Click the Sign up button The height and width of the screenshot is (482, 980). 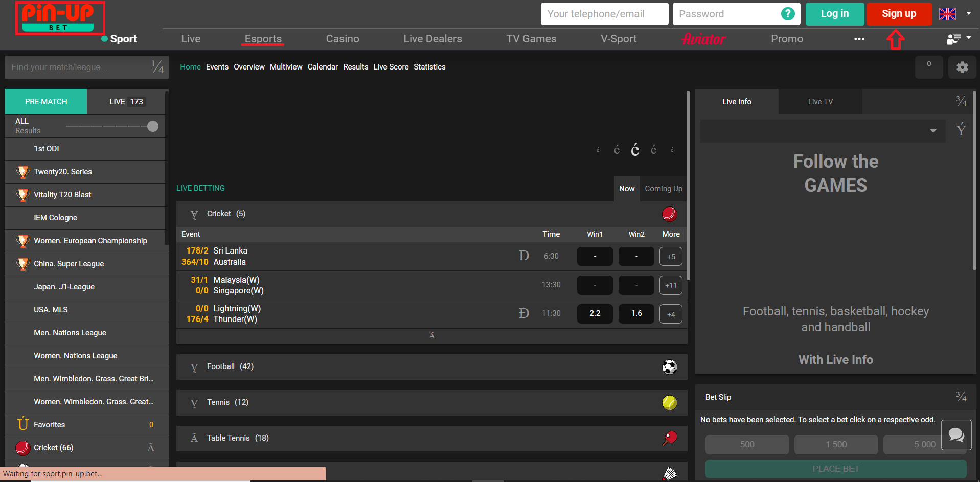coord(899,14)
